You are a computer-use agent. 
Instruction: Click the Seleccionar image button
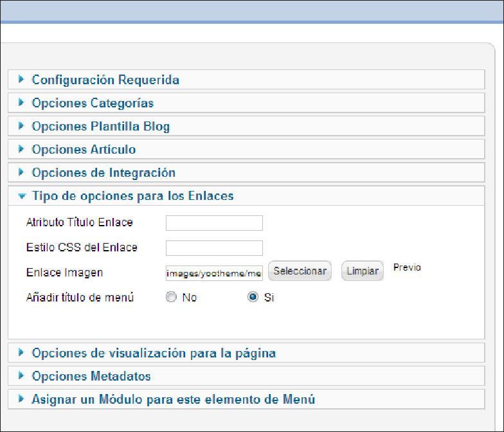click(x=300, y=271)
